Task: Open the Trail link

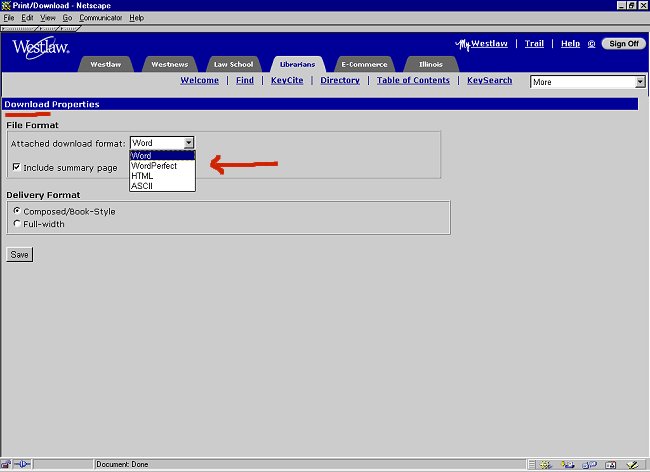Action: point(534,44)
